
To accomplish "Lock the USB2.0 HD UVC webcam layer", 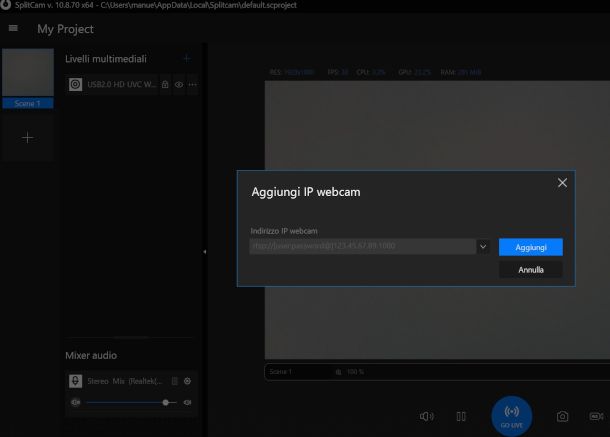I will click(x=165, y=84).
